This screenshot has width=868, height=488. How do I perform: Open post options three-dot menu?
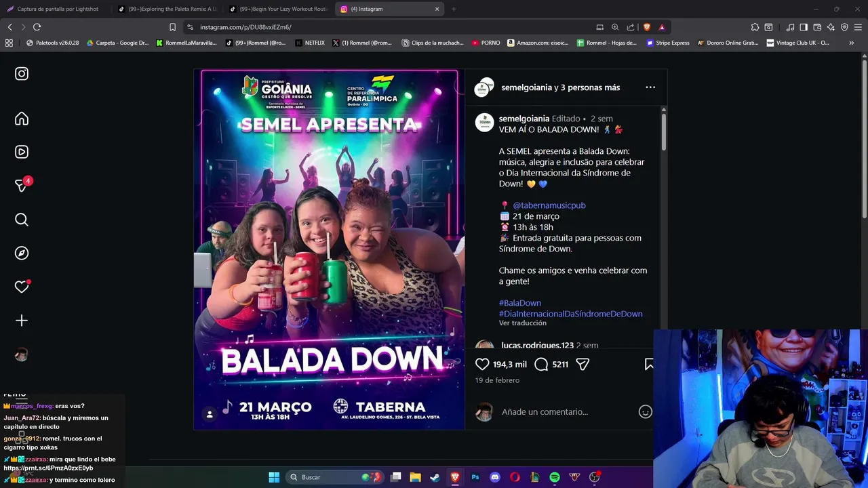[x=650, y=87]
